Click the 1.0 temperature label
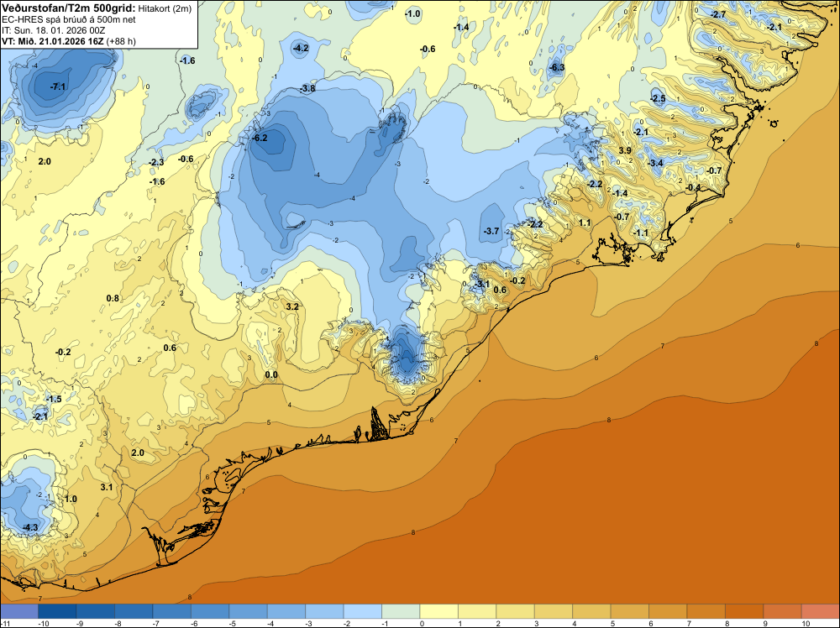Viewport: 840px width, 628px height. coord(71,499)
